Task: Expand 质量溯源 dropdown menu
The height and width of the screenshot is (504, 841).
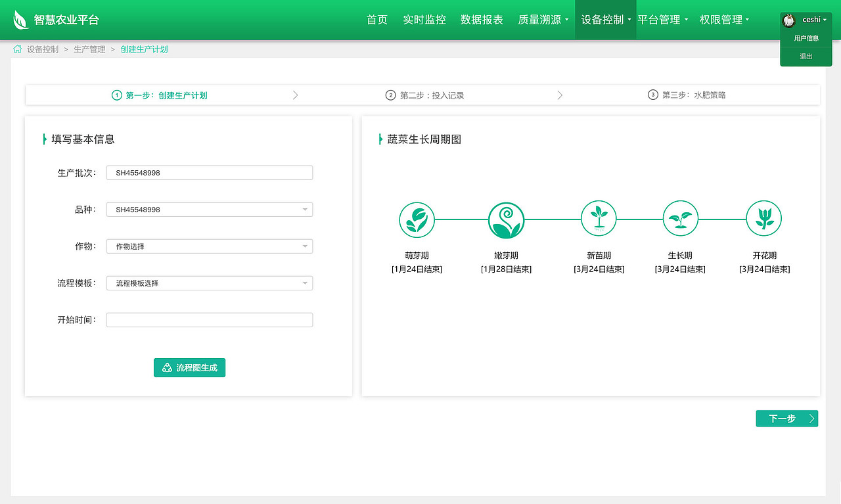Action: pos(543,20)
